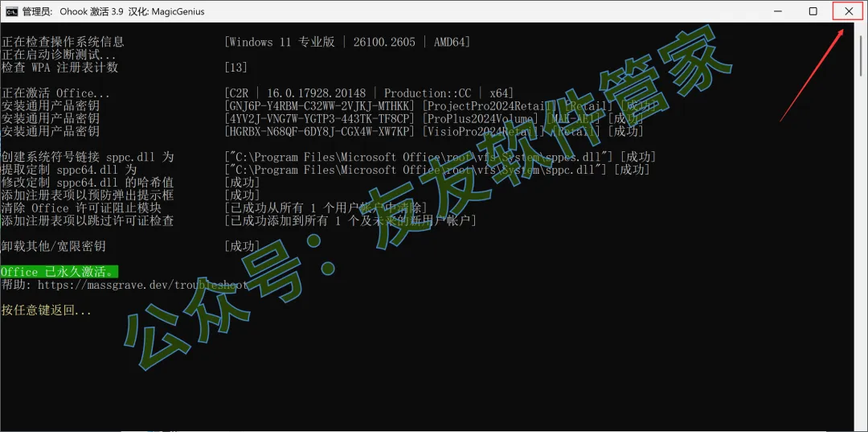Click product key GNJ6P-Y4RBM-C32WW-2VJKJ-MTHKK
Screen dimensions: 868x432
[319, 105]
